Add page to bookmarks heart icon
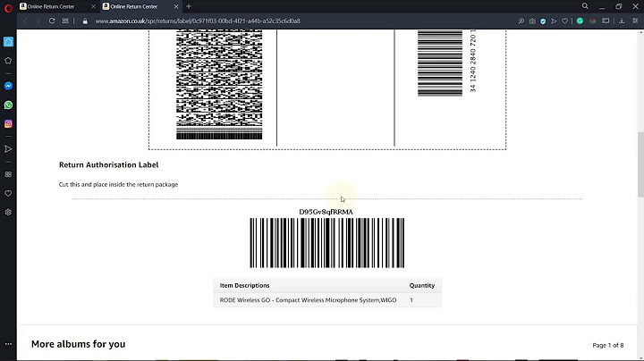The width and height of the screenshot is (644, 361). (x=564, y=21)
